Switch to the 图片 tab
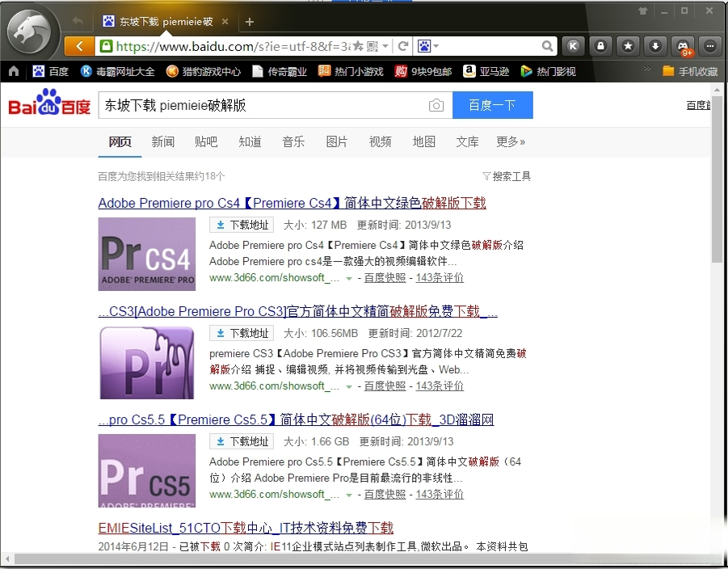This screenshot has height=569, width=728. [x=337, y=141]
